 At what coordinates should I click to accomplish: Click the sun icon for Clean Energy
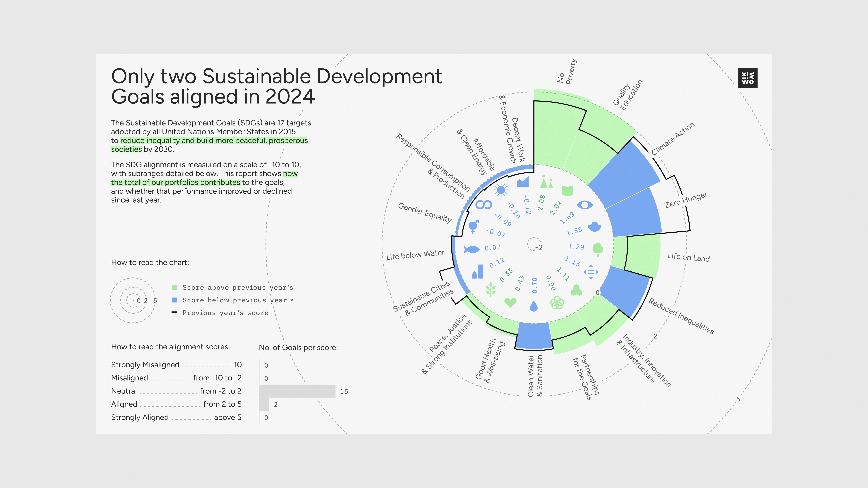click(x=501, y=190)
